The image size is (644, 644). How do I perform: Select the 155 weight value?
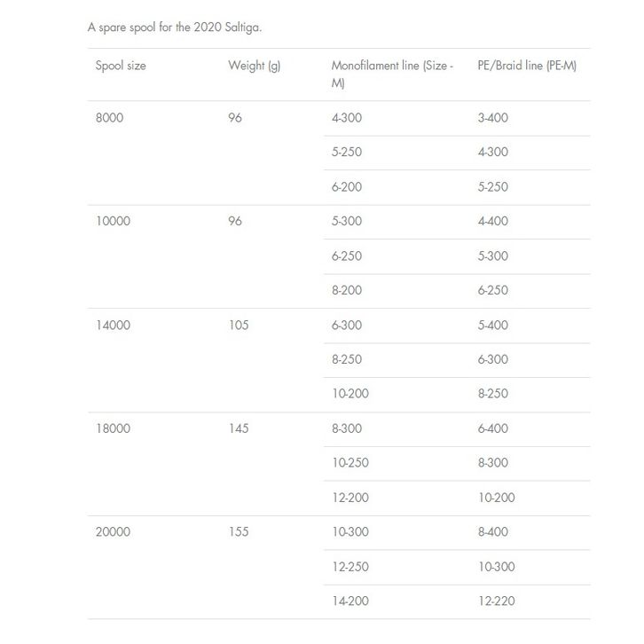(x=239, y=532)
